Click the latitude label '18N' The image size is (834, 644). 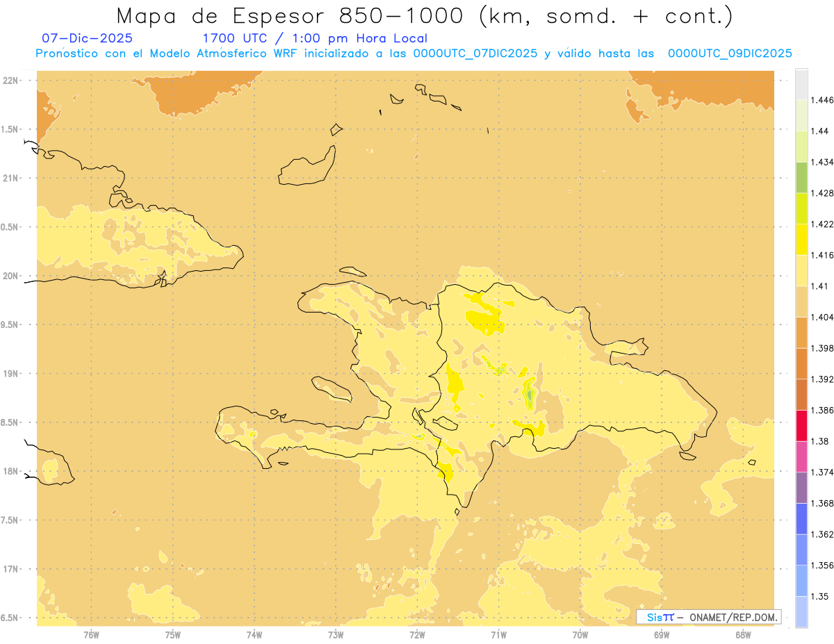(x=10, y=471)
